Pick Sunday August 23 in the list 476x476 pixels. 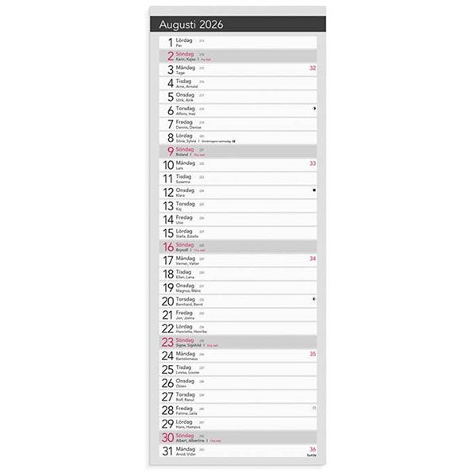(238, 341)
